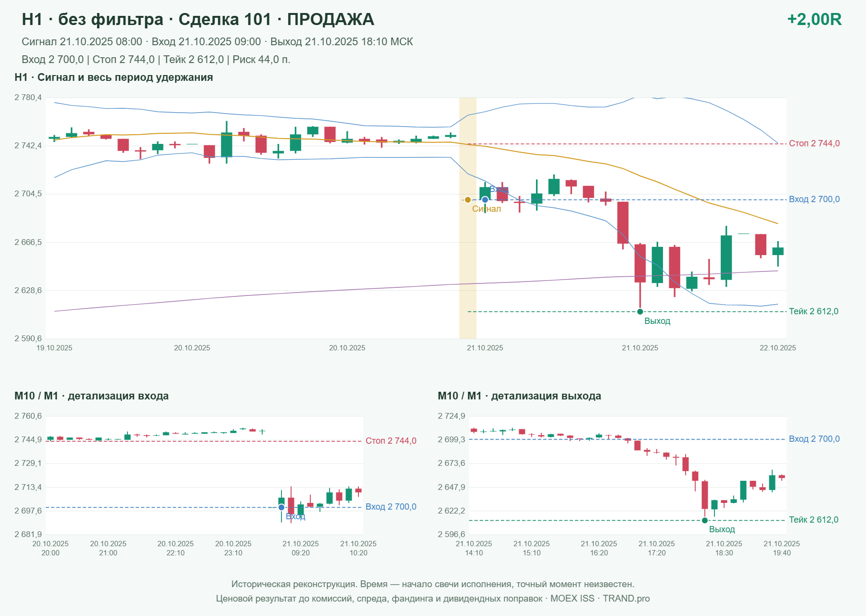Screen dimensions: 866x616
Task: Click the 2 590,6 axis value on H1 chart
Action: point(28,339)
